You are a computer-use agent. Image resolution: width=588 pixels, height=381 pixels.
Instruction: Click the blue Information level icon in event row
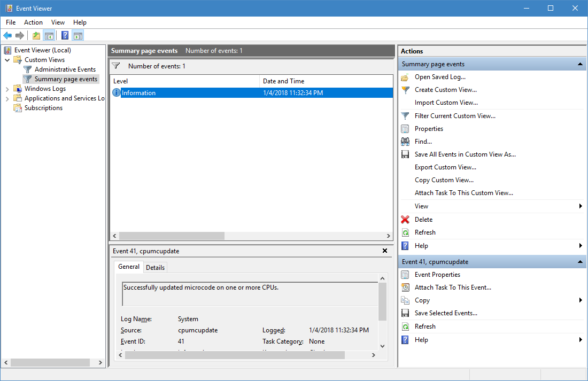(x=117, y=92)
